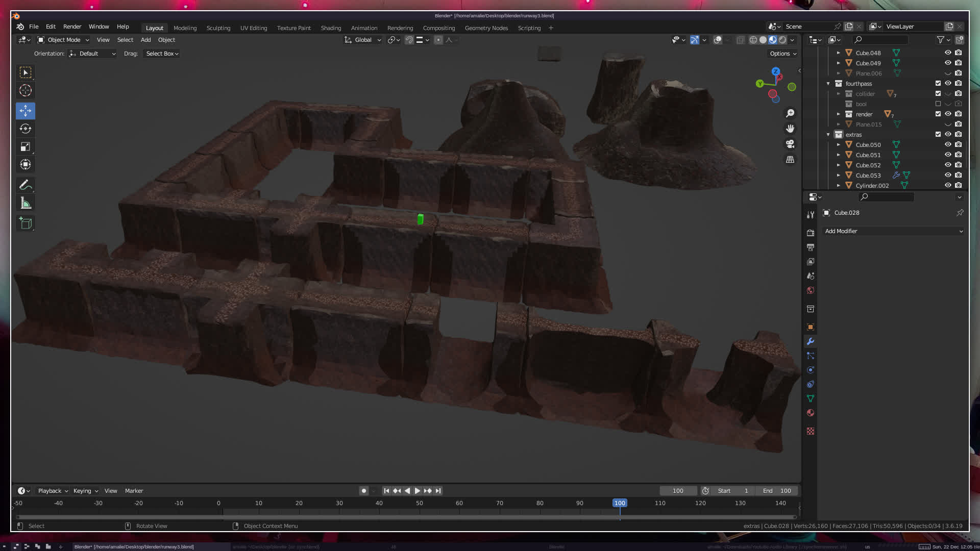Viewport: 980px width, 551px height.
Task: Switch to the Shading workspace tab
Action: 331,28
